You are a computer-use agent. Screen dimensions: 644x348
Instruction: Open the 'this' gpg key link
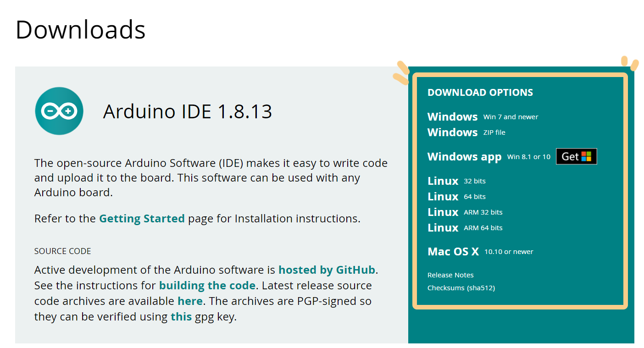coord(181,316)
